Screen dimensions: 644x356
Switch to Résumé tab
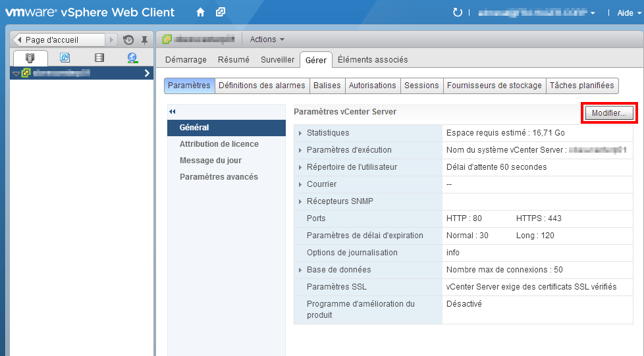coord(234,59)
